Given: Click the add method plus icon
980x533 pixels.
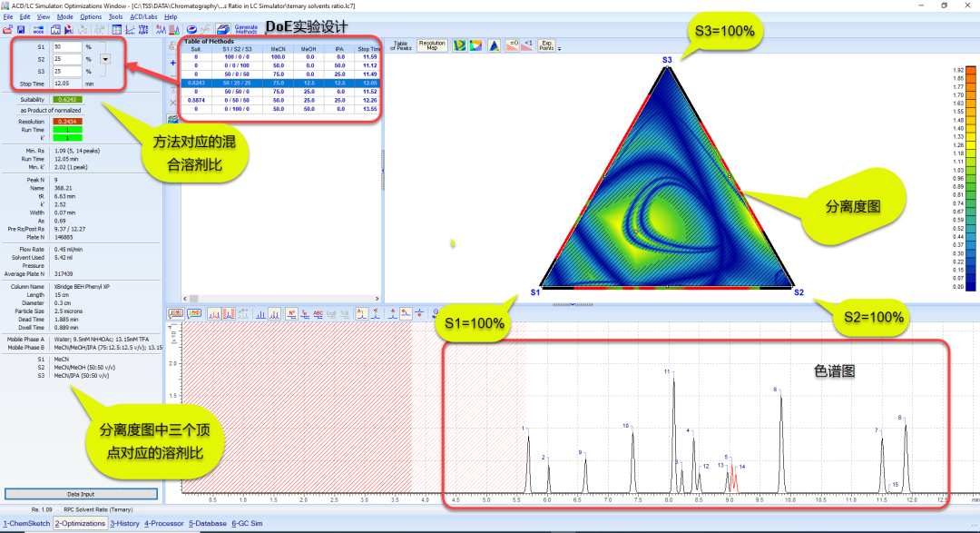Looking at the screenshot, I should (x=172, y=63).
